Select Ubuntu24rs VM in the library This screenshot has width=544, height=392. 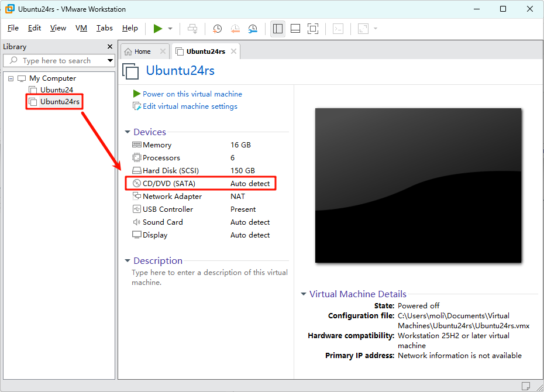coord(60,102)
